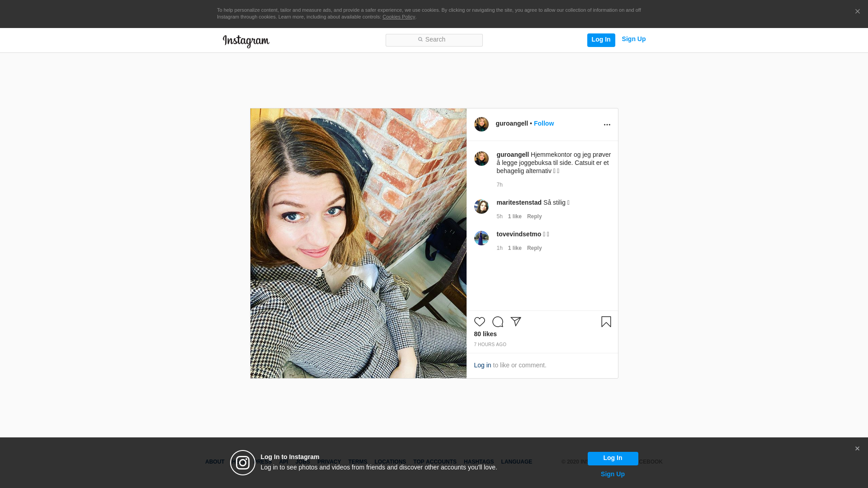Open maritestenstad username link
The width and height of the screenshot is (868, 488).
pos(519,202)
